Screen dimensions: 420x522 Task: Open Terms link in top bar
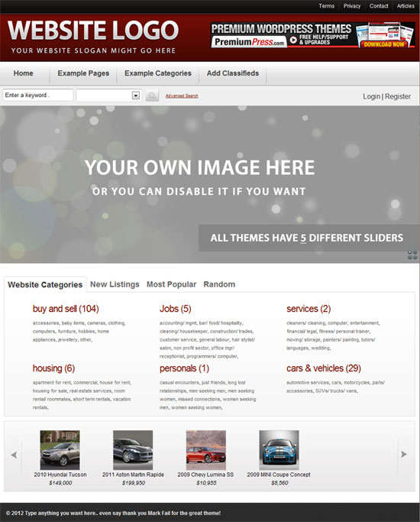click(326, 6)
